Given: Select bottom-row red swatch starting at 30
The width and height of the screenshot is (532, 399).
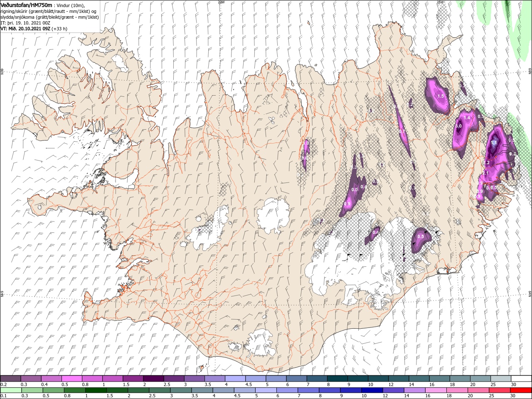Looking at the screenshot, I should (x=521, y=390).
